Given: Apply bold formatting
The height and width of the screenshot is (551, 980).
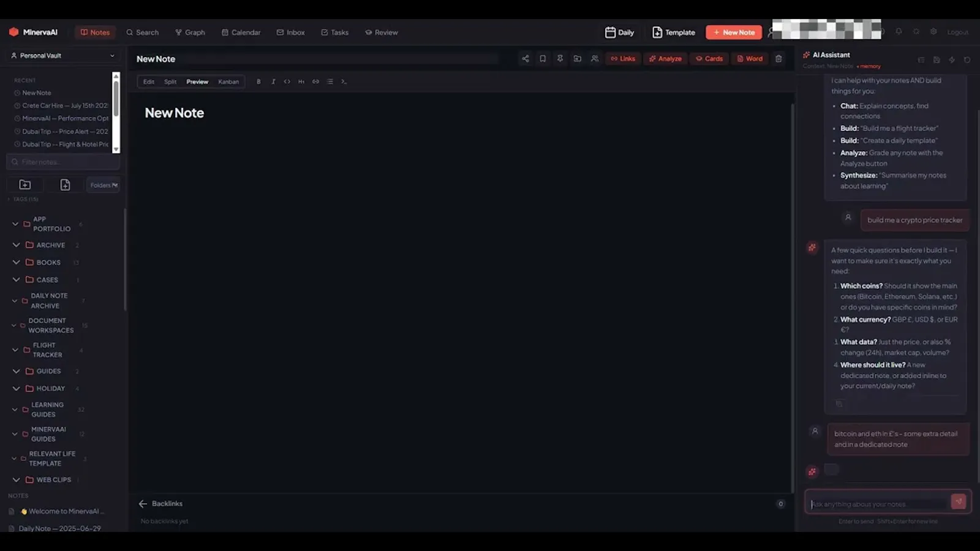Looking at the screenshot, I should pos(258,81).
